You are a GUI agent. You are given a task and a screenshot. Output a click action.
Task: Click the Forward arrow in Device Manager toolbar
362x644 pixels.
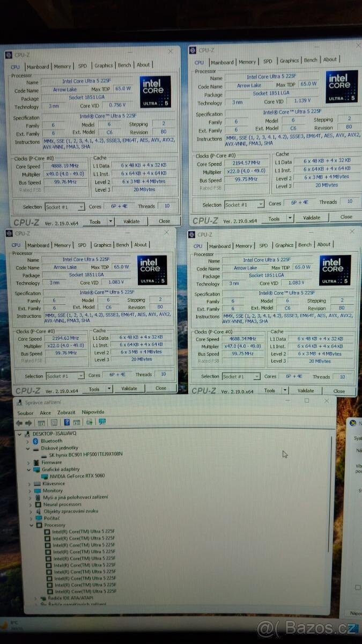click(28, 422)
